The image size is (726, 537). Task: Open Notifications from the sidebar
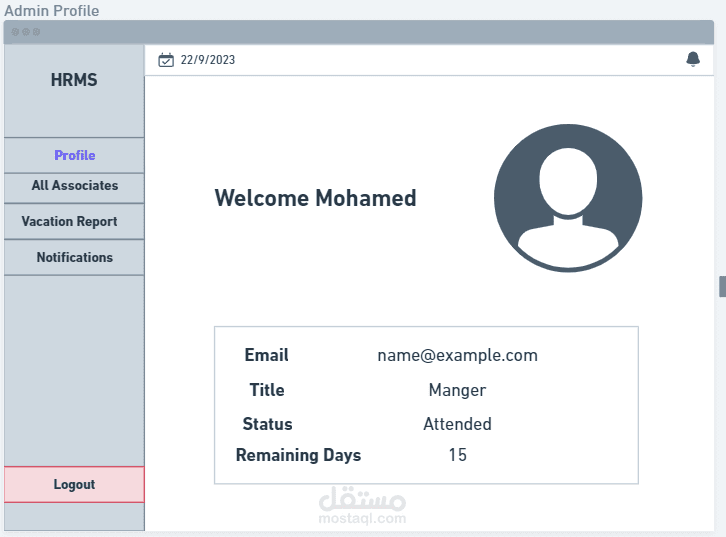tap(74, 257)
